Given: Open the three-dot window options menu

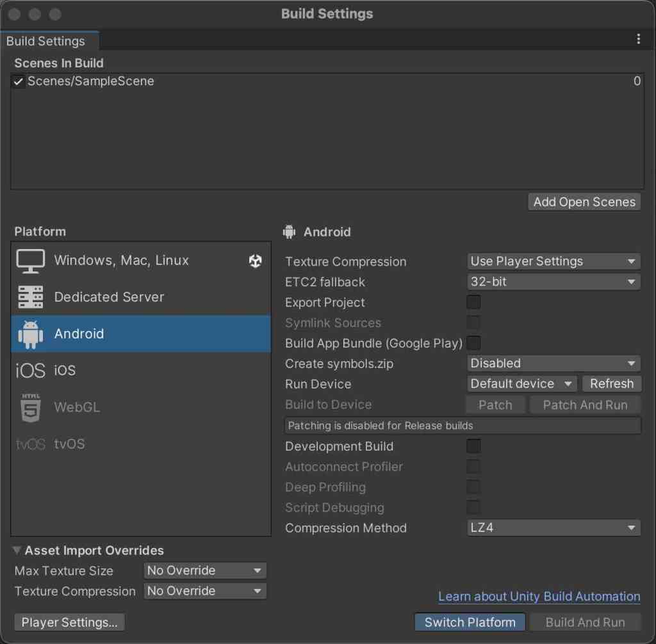Looking at the screenshot, I should (x=638, y=39).
